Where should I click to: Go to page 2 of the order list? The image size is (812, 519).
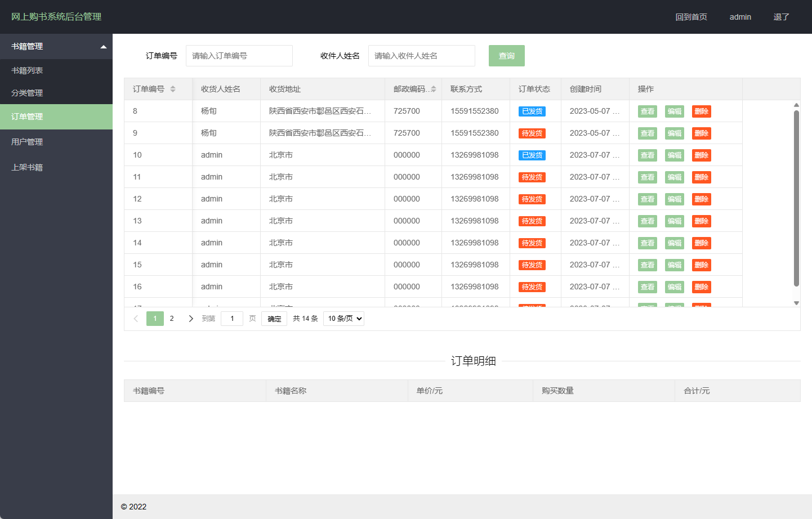coord(172,318)
